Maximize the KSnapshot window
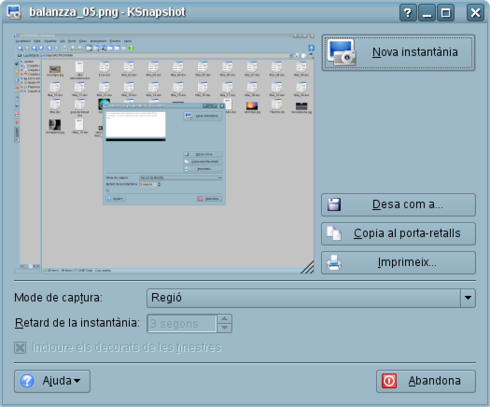490x407 pixels. [446, 13]
